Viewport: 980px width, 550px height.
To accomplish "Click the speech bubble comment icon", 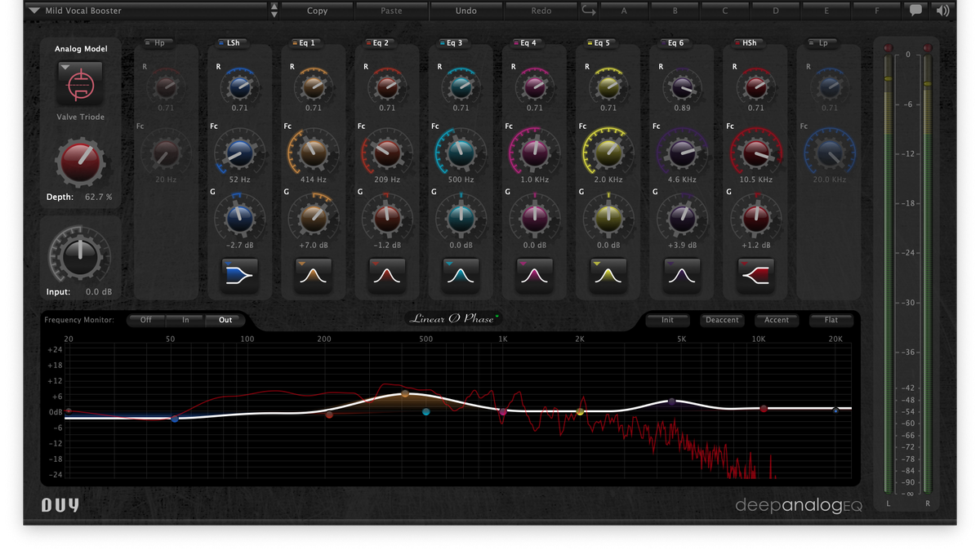I will 915,11.
